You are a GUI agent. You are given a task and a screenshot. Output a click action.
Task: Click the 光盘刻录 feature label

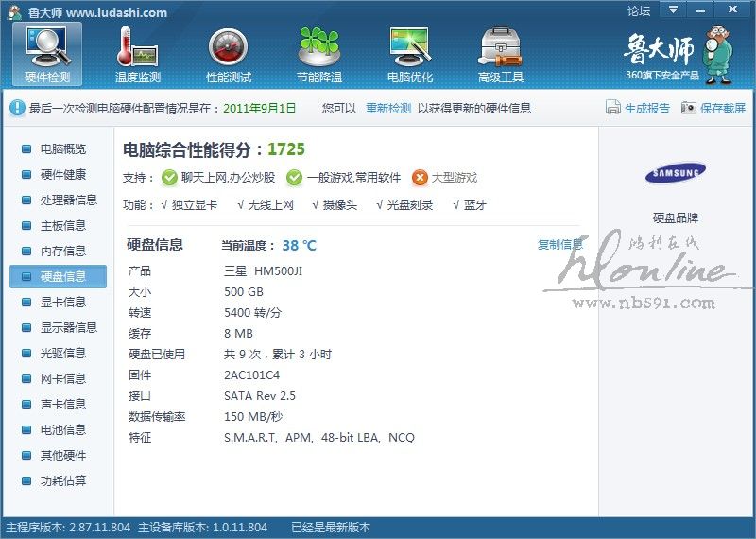pos(410,205)
